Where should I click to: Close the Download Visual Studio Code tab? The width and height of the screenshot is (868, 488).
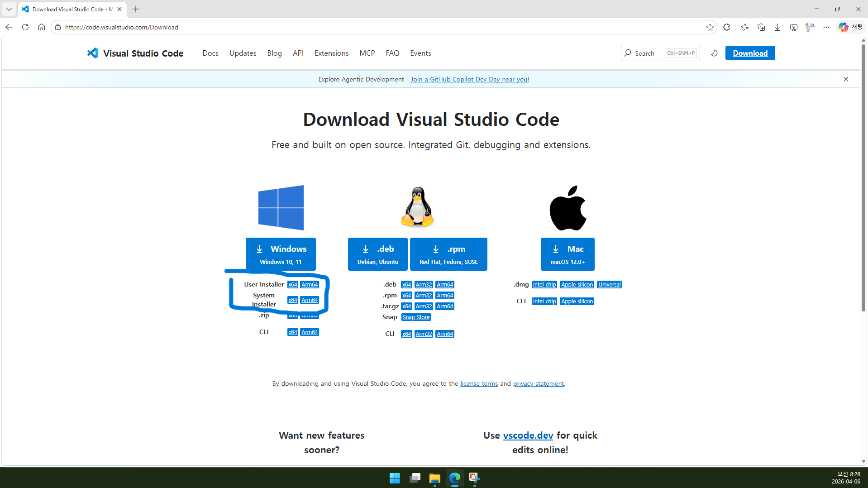[x=119, y=9]
